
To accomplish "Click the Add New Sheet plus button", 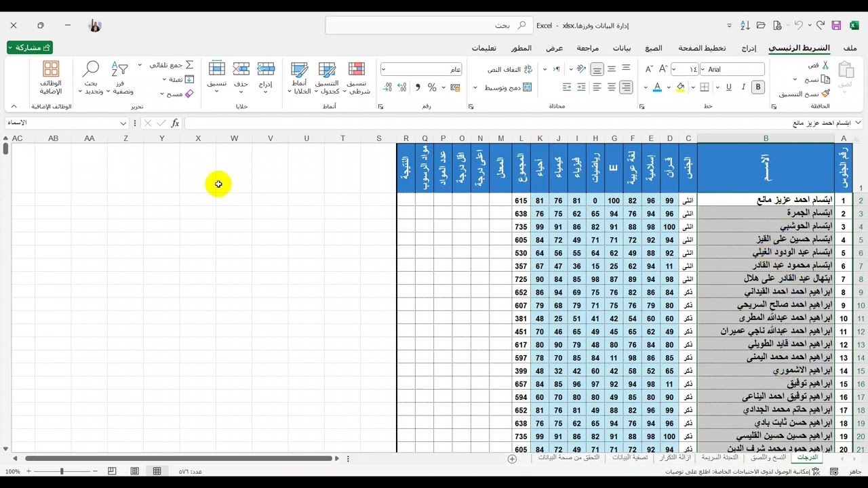I will [x=513, y=459].
